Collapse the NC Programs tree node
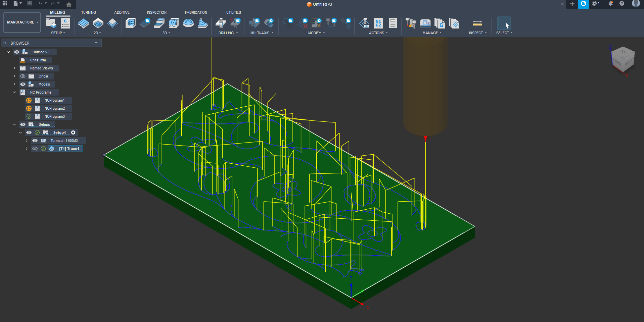This screenshot has height=322, width=644. click(14, 92)
